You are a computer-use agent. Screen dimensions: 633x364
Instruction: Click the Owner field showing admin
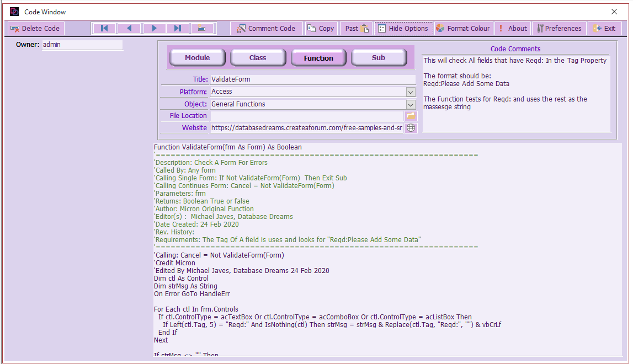click(82, 44)
